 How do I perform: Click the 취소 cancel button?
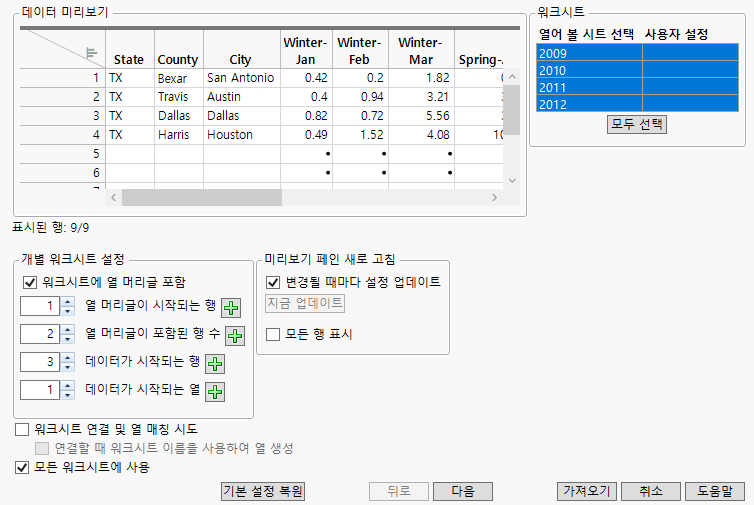point(651,492)
